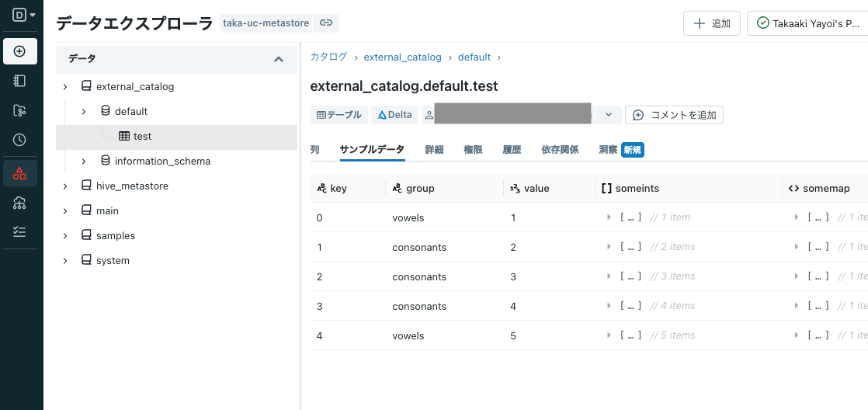The width and height of the screenshot is (868, 410).
Task: Click the consonants cell in key 1 row
Action: pos(419,248)
